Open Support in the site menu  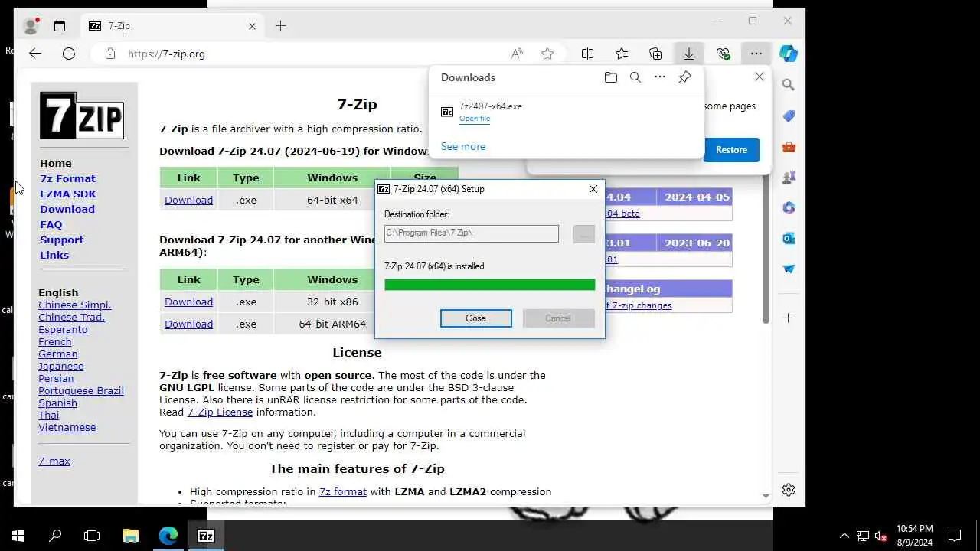coord(61,240)
